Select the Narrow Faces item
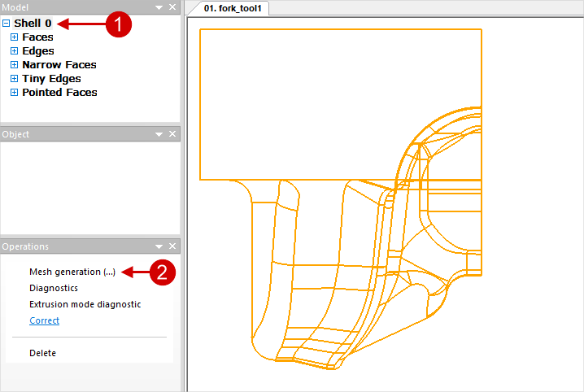The height and width of the screenshot is (392, 584). (x=59, y=65)
